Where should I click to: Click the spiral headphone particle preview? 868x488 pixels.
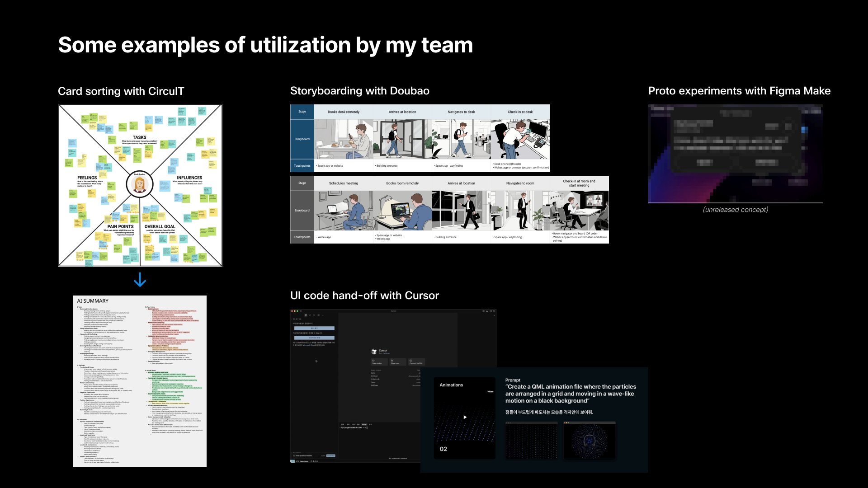(589, 441)
